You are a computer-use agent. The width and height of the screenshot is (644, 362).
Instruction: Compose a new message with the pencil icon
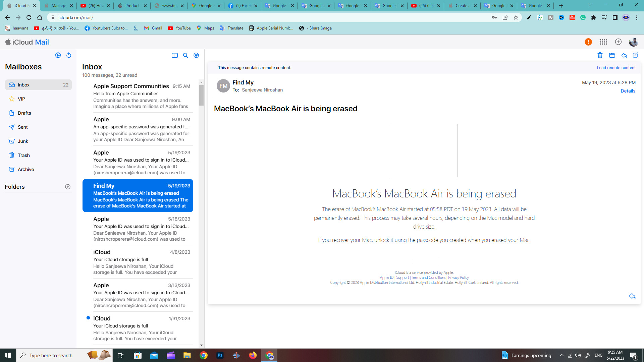tap(635, 55)
